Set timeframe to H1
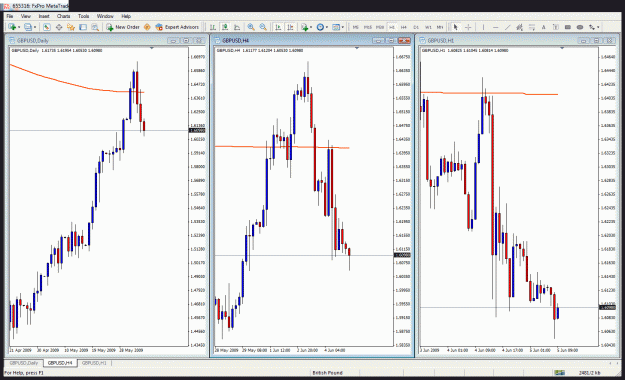 pyautogui.click(x=392, y=27)
